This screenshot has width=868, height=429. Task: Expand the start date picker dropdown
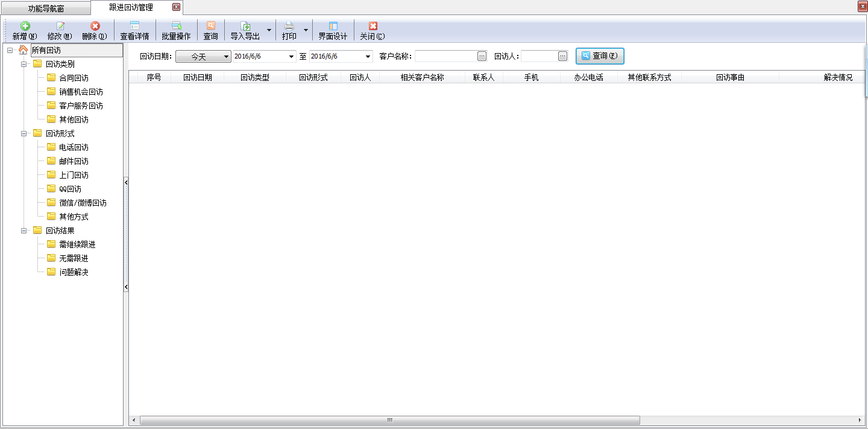coord(291,56)
